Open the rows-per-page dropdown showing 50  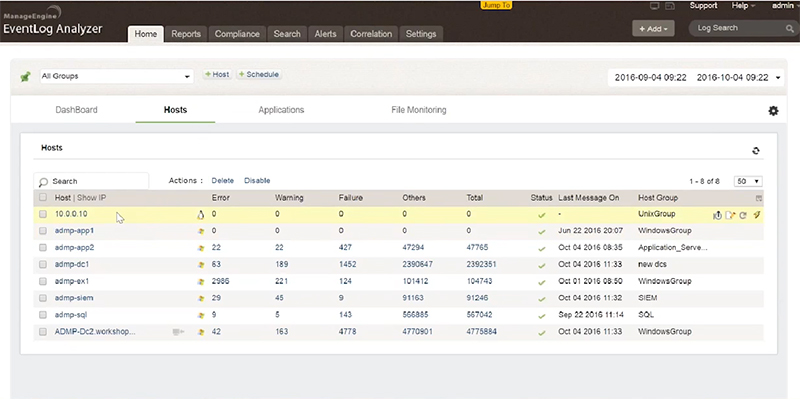point(748,181)
